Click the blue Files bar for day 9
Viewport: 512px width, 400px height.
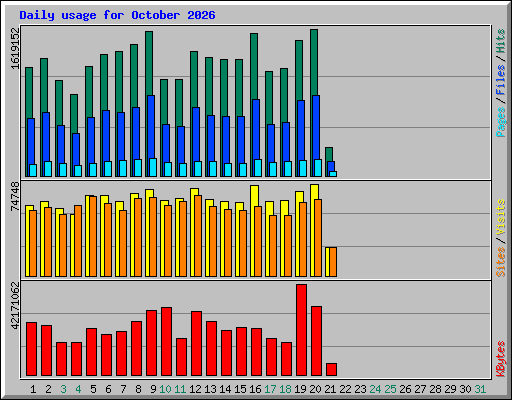click(x=151, y=127)
